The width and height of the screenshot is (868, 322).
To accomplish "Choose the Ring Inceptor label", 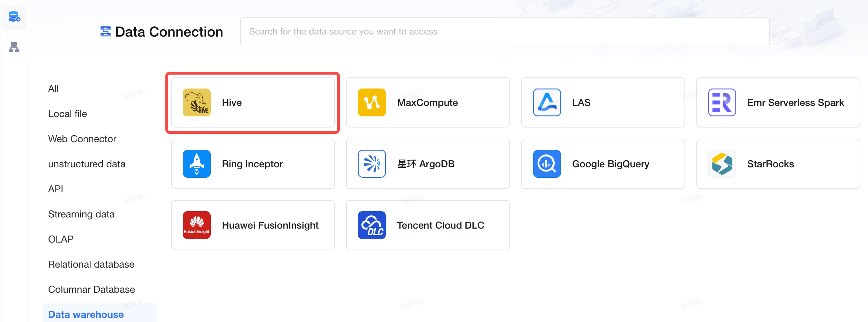I will [x=253, y=164].
